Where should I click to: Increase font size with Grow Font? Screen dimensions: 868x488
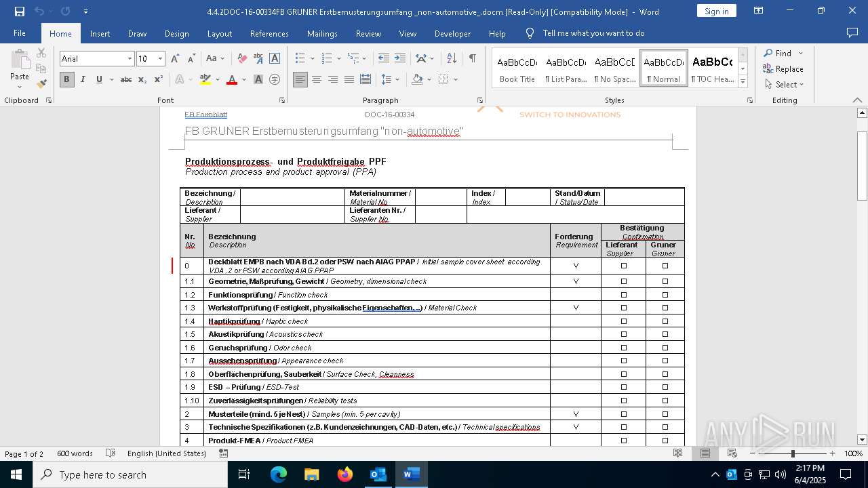point(175,59)
